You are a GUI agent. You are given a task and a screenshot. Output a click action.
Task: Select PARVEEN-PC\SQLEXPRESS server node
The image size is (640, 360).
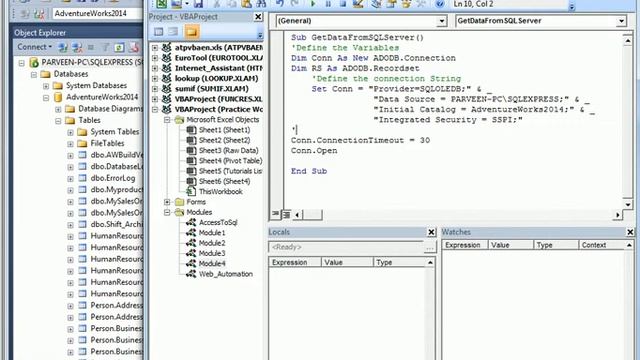[92, 62]
